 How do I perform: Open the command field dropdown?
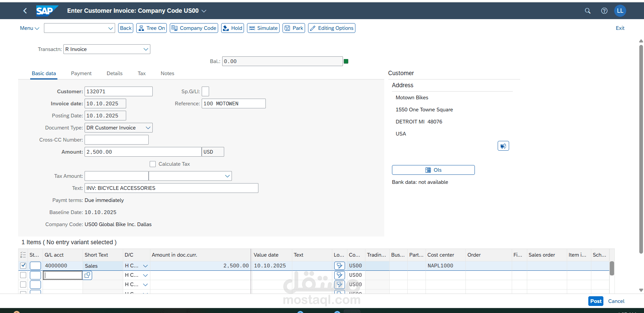coord(110,28)
